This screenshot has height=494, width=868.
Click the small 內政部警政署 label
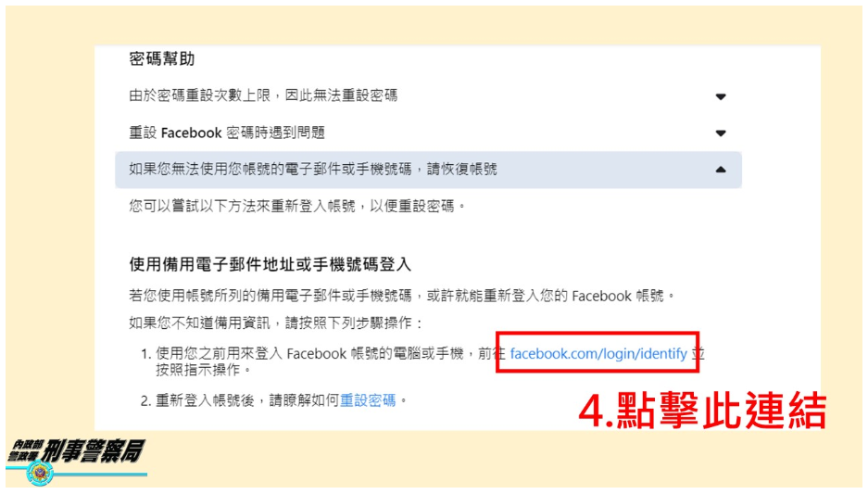tap(25, 450)
